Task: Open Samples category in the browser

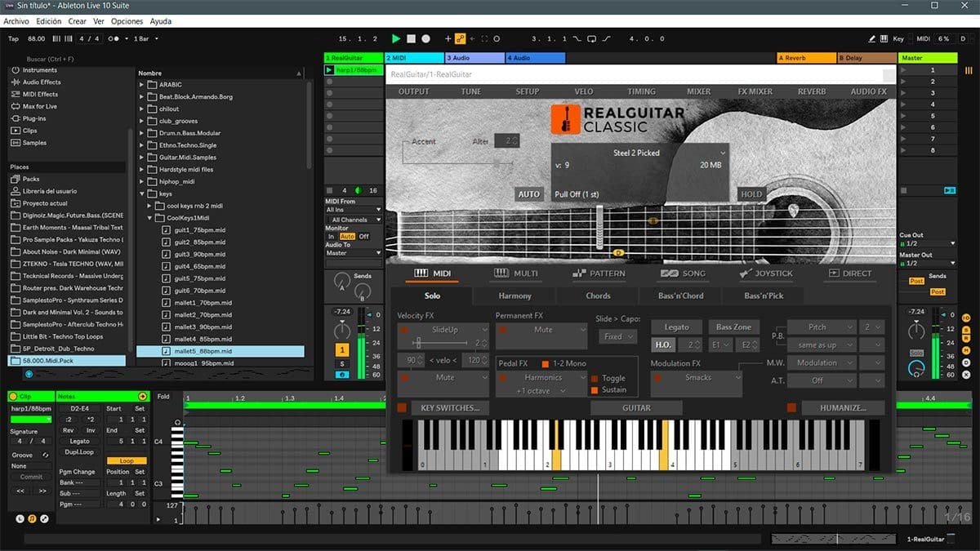Action: [34, 143]
